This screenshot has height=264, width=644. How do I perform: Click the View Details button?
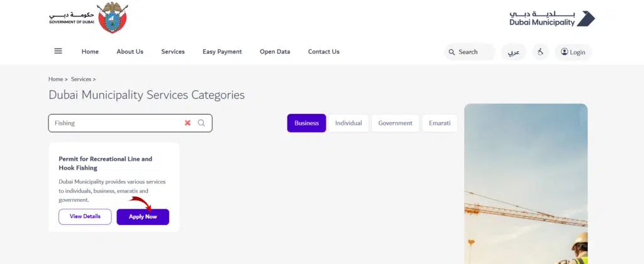click(x=85, y=217)
